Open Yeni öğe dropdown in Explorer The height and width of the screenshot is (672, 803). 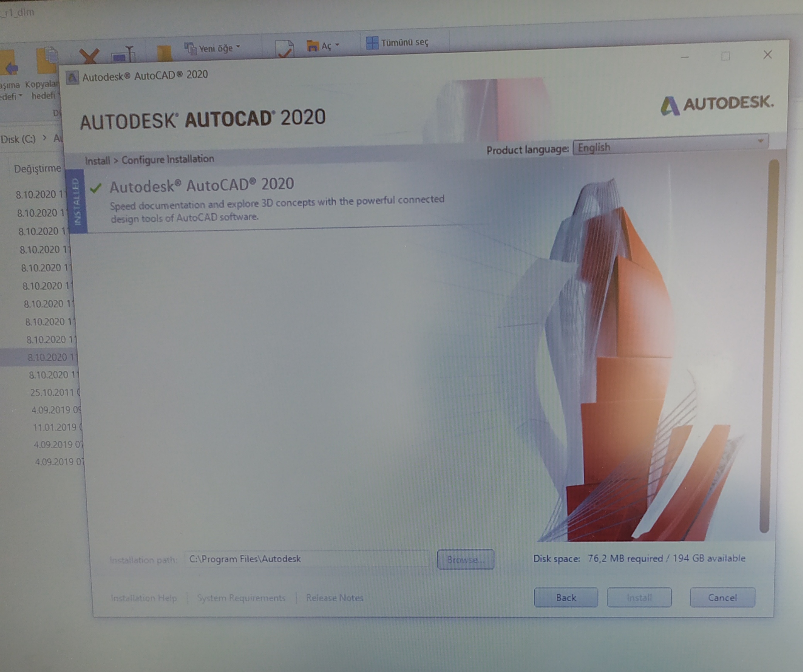(212, 48)
